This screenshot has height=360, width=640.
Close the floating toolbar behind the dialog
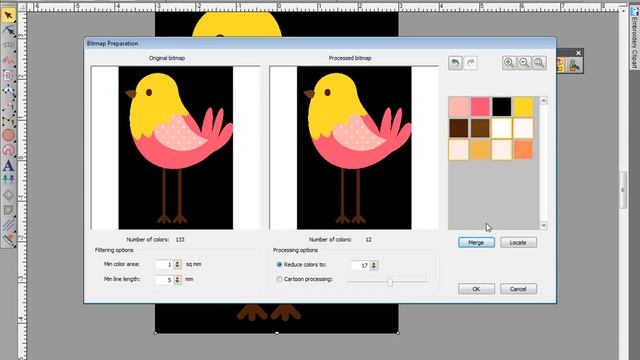(578, 53)
